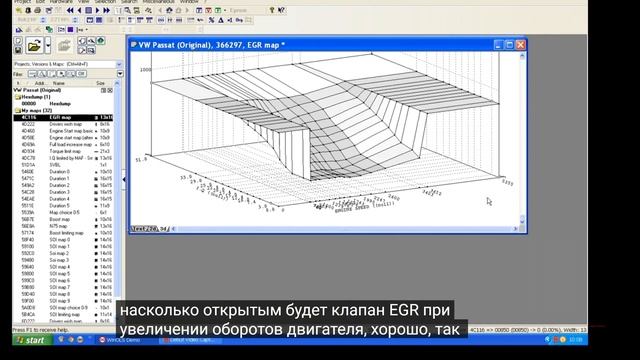
Task: Click the Start button on the taskbar
Action: click(32, 340)
